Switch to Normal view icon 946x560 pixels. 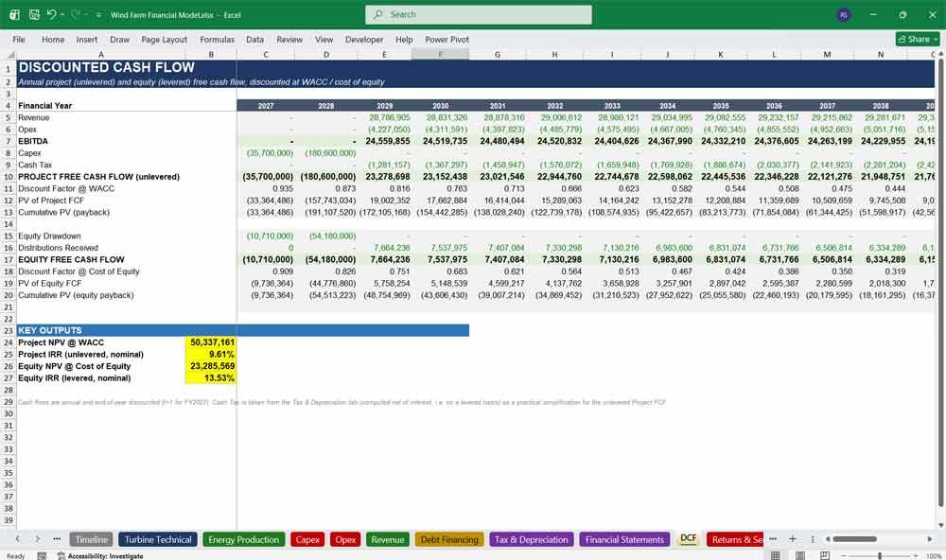click(x=776, y=555)
